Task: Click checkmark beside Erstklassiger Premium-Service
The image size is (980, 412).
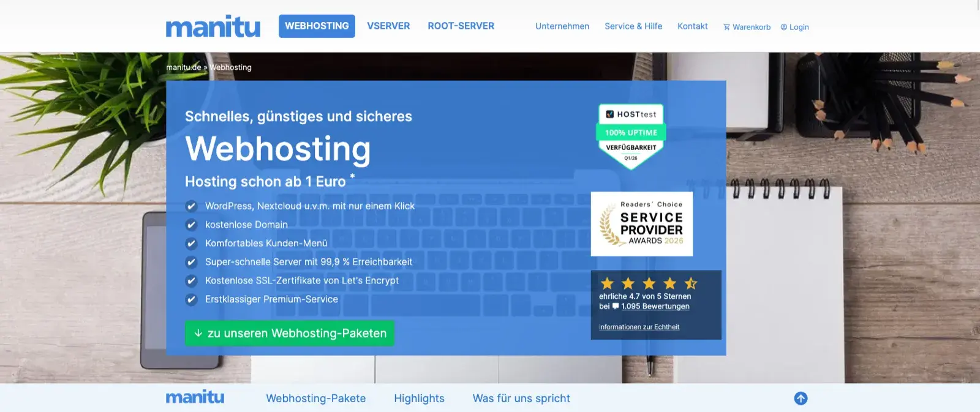Action: (x=191, y=299)
